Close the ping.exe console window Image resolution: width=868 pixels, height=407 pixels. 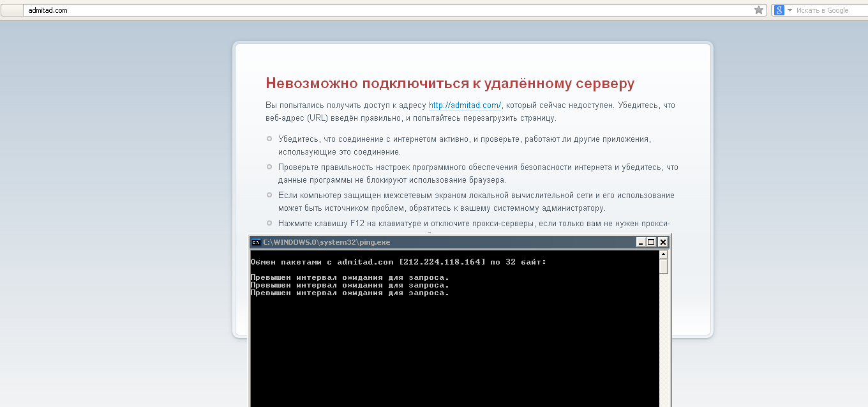click(x=663, y=242)
